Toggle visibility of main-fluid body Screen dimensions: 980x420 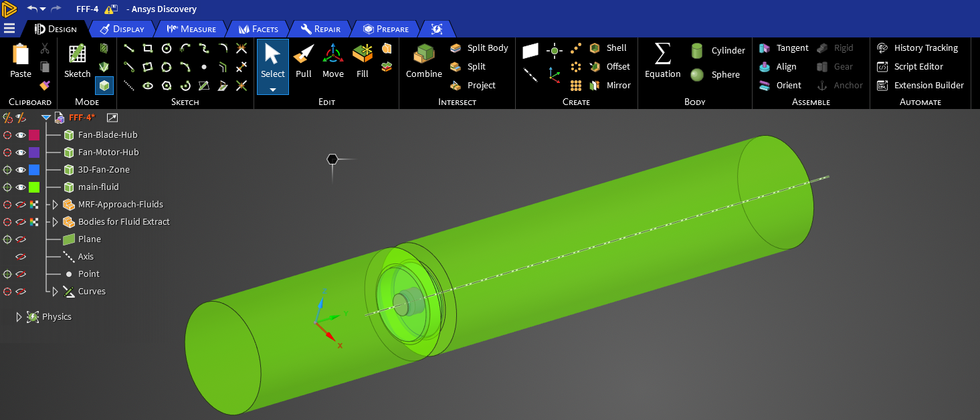(x=21, y=187)
